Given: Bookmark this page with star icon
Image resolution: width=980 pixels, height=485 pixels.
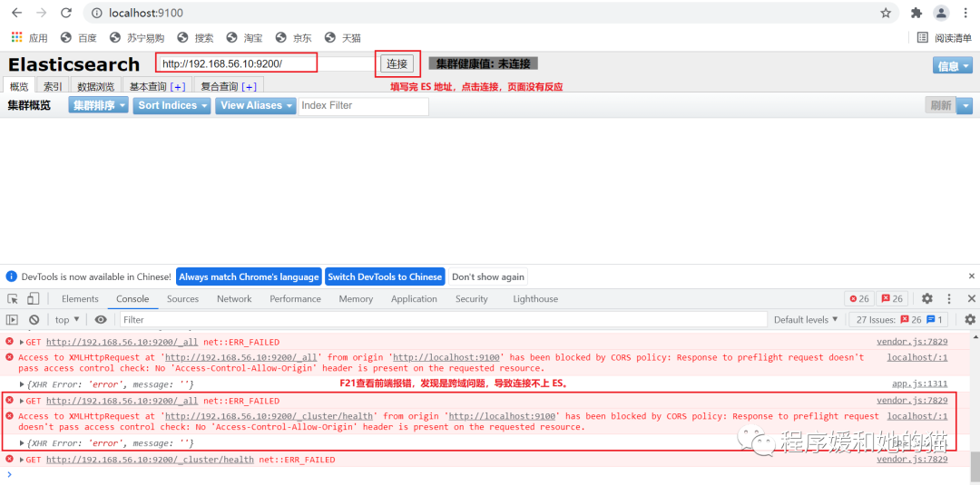Looking at the screenshot, I should 886,13.
